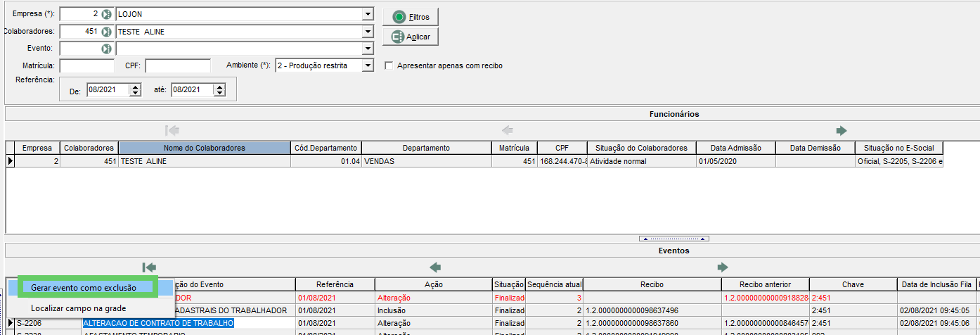Expand the empty Evento dropdown

point(367,49)
